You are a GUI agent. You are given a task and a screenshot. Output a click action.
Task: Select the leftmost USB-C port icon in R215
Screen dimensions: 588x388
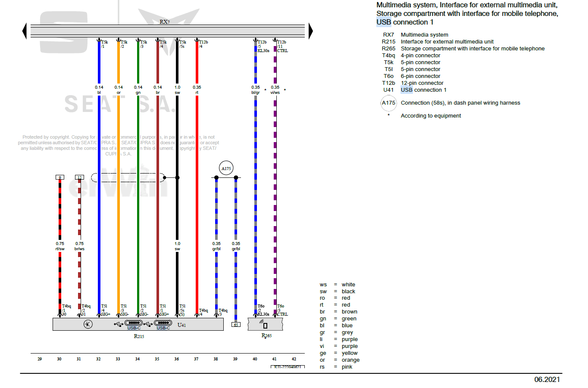[x=133, y=323]
